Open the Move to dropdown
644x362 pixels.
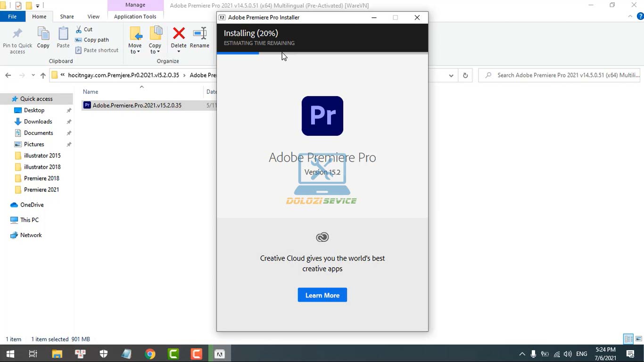(135, 49)
